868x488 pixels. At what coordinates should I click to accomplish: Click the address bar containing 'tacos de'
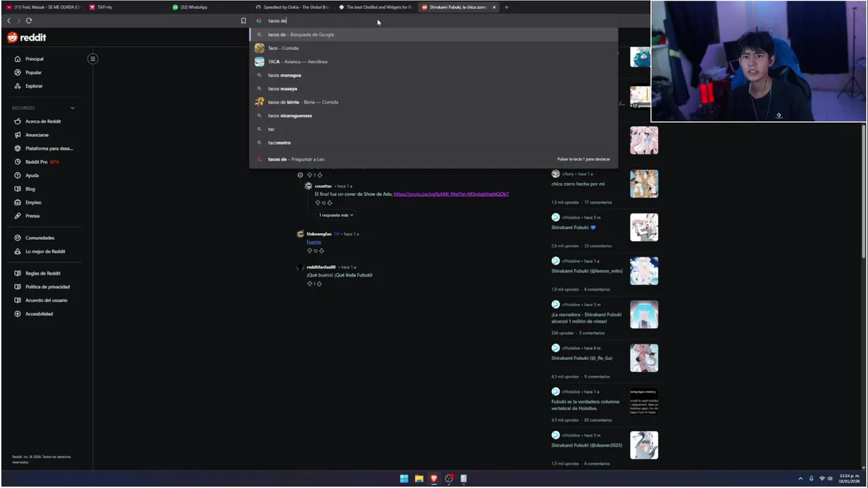point(434,20)
